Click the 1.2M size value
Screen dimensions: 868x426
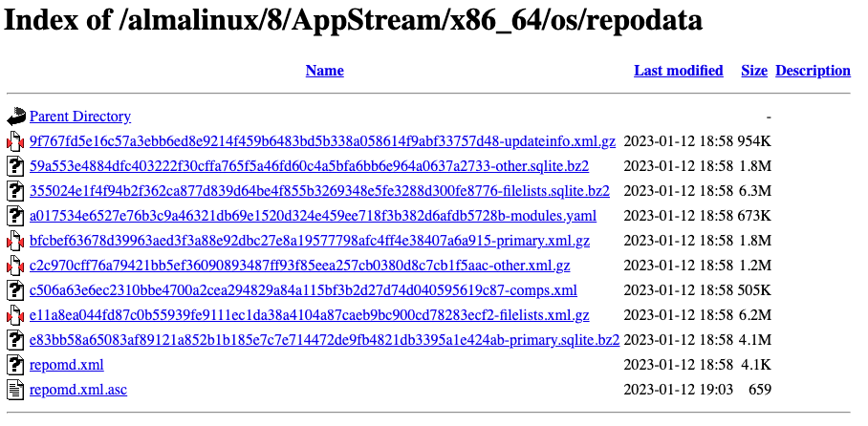click(755, 266)
